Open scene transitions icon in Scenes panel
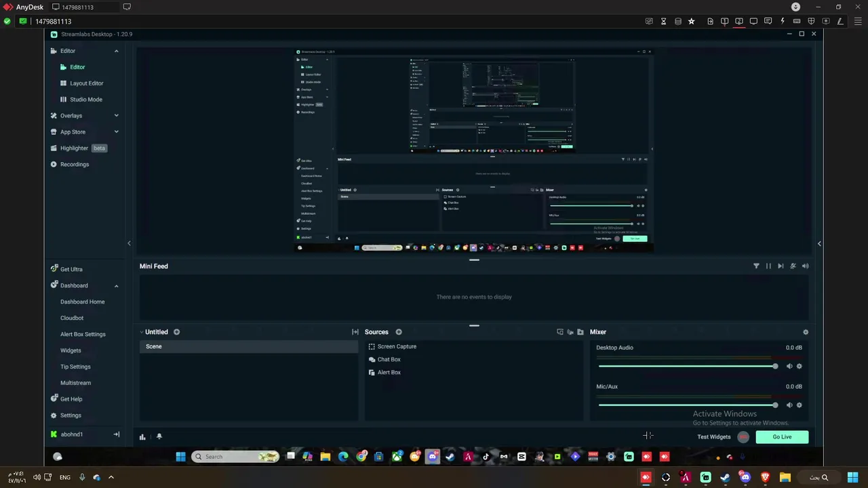The image size is (868, 488). 355,332
